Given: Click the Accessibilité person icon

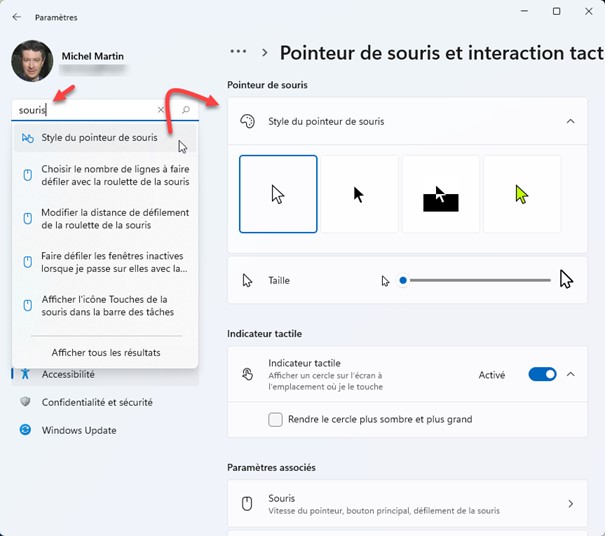Looking at the screenshot, I should 25,374.
